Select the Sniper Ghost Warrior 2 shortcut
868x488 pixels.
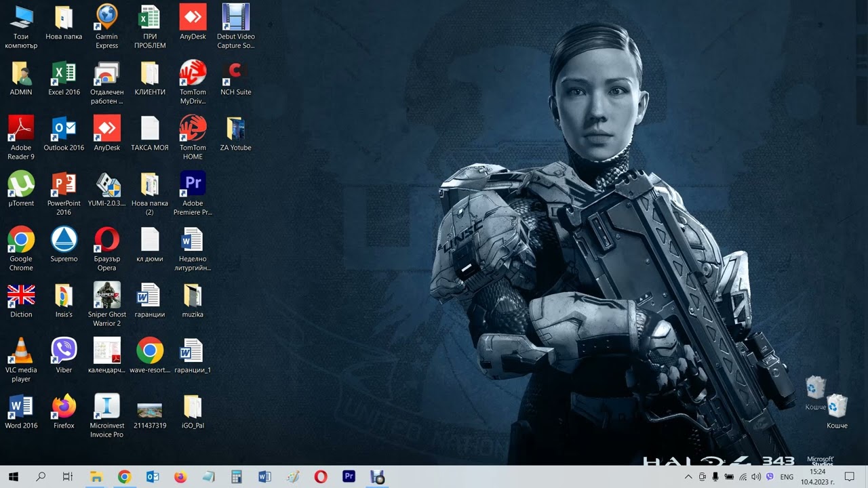click(x=106, y=305)
